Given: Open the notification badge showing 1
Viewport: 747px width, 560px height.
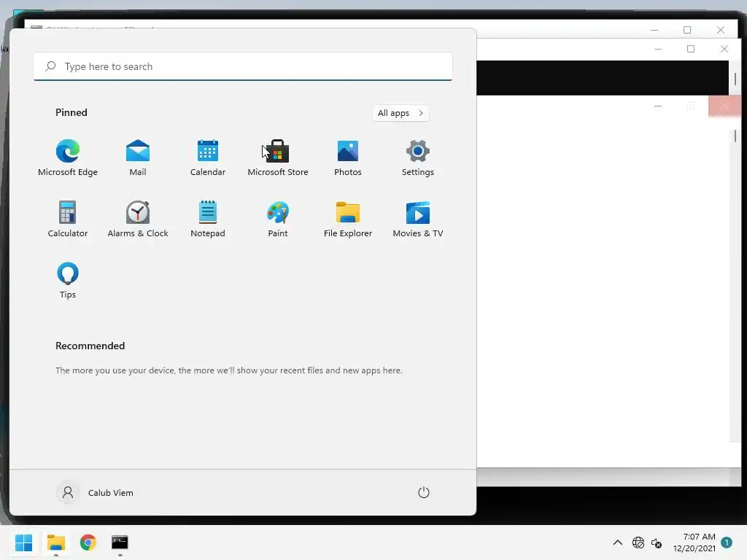Looking at the screenshot, I should pyautogui.click(x=727, y=542).
